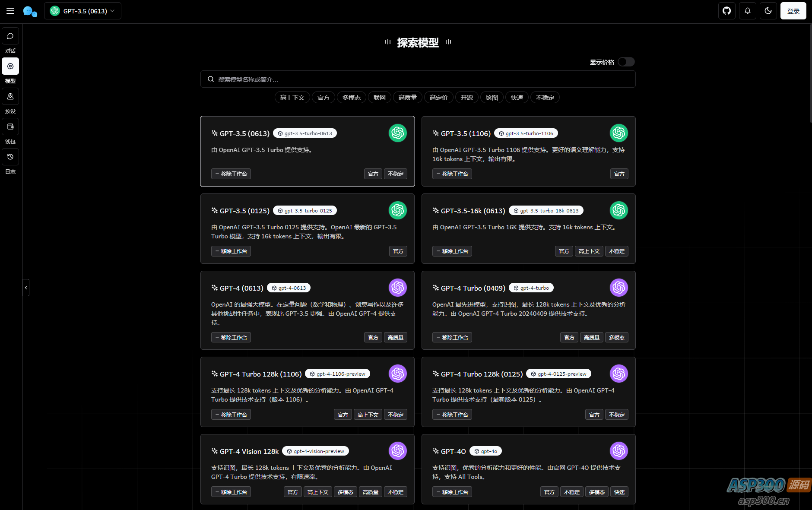Image resolution: width=812 pixels, height=510 pixels.
Task: Click 移除工作台 on GPT-4 (0613) card
Action: (231, 337)
